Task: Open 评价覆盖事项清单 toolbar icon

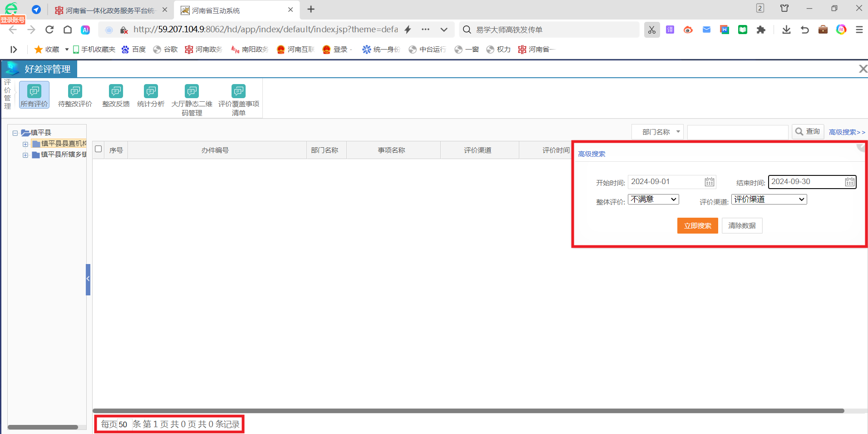Action: (239, 100)
